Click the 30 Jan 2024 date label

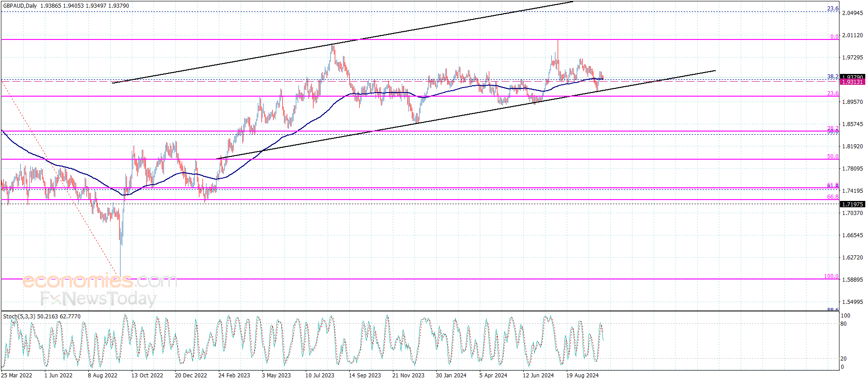coord(451,375)
